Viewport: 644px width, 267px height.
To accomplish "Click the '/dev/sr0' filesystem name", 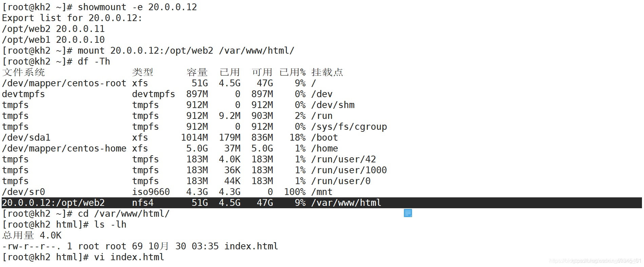I will (23, 192).
